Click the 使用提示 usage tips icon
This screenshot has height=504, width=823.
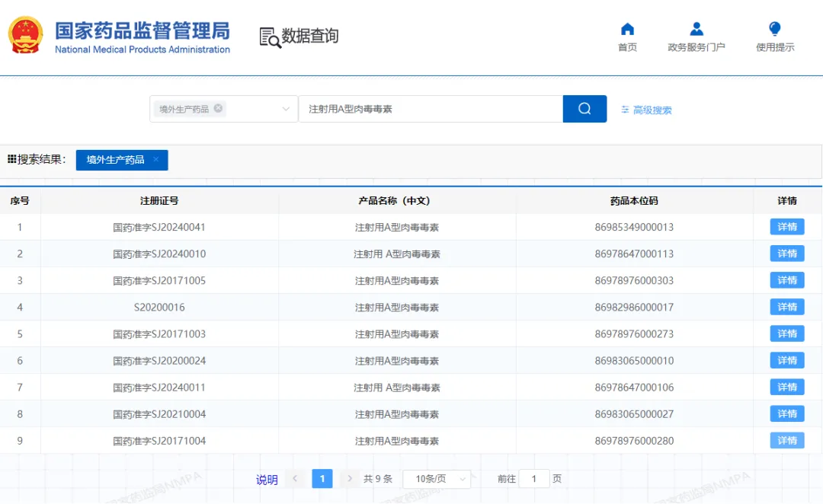pos(773,29)
